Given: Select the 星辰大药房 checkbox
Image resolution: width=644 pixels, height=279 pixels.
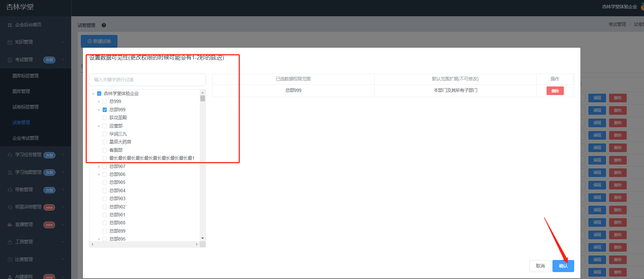Looking at the screenshot, I should (105, 142).
